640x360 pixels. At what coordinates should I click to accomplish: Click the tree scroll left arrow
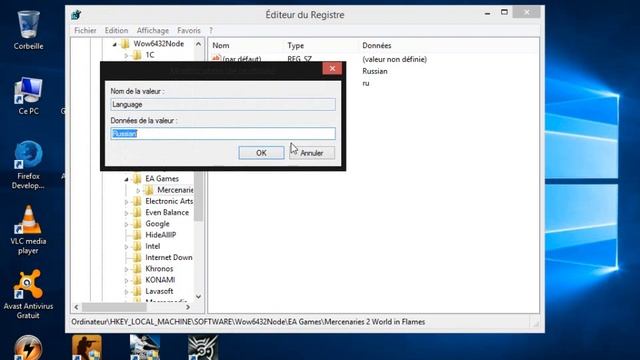[76, 307]
